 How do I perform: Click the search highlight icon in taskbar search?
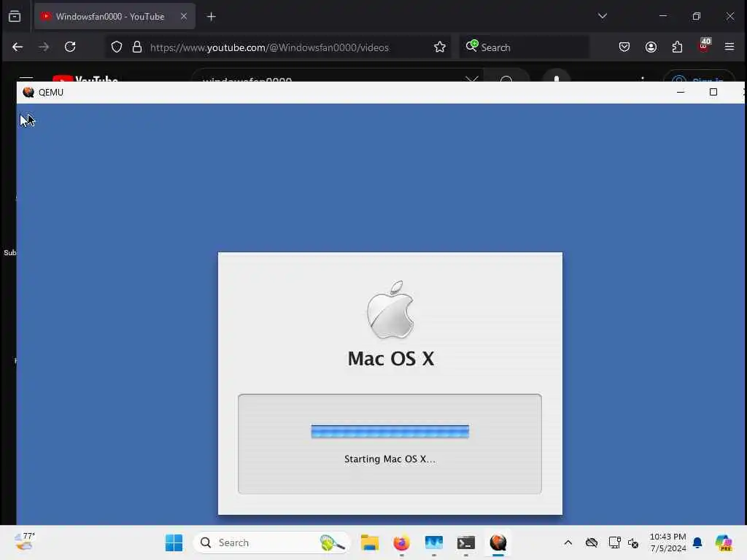click(x=332, y=542)
